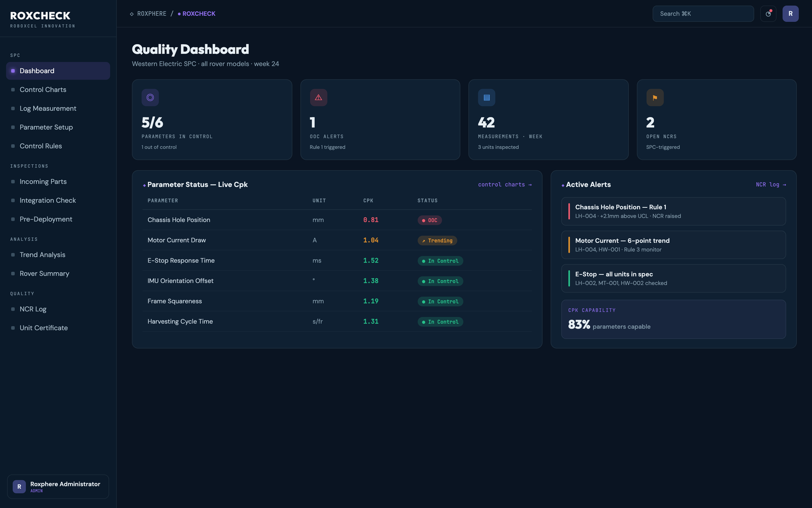Click the E-Stop Response Time row name

[181, 261]
